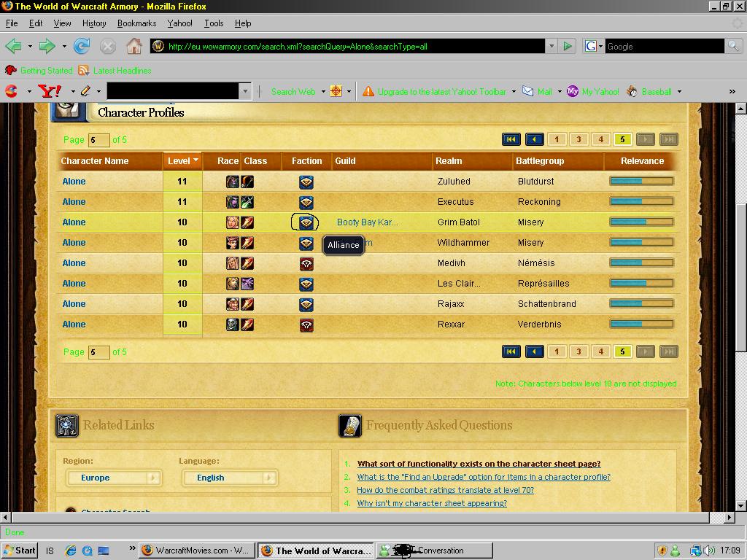
Task: Open My Yahoo! toolbar button
Action: (x=593, y=91)
